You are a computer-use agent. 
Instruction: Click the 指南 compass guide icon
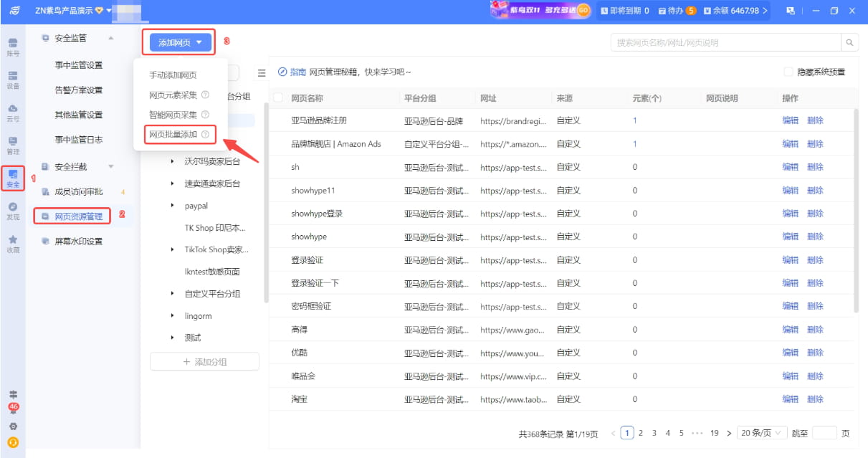(x=282, y=72)
